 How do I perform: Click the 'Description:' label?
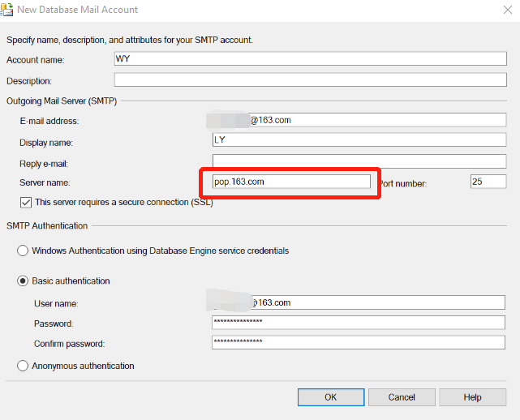pyautogui.click(x=29, y=81)
